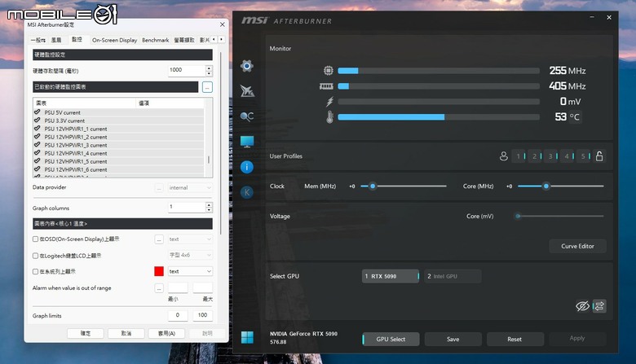Open the OSD 'text' display type dropdown
The image size is (636, 364).
point(190,239)
